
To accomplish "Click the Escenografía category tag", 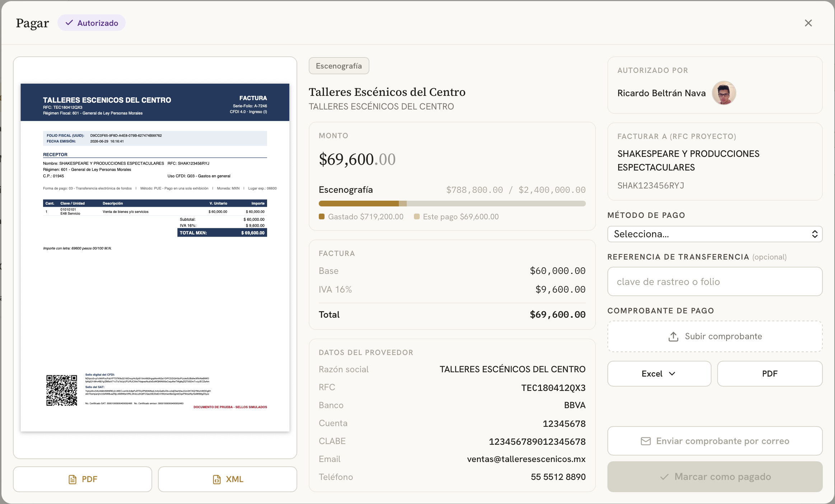I will pos(339,66).
